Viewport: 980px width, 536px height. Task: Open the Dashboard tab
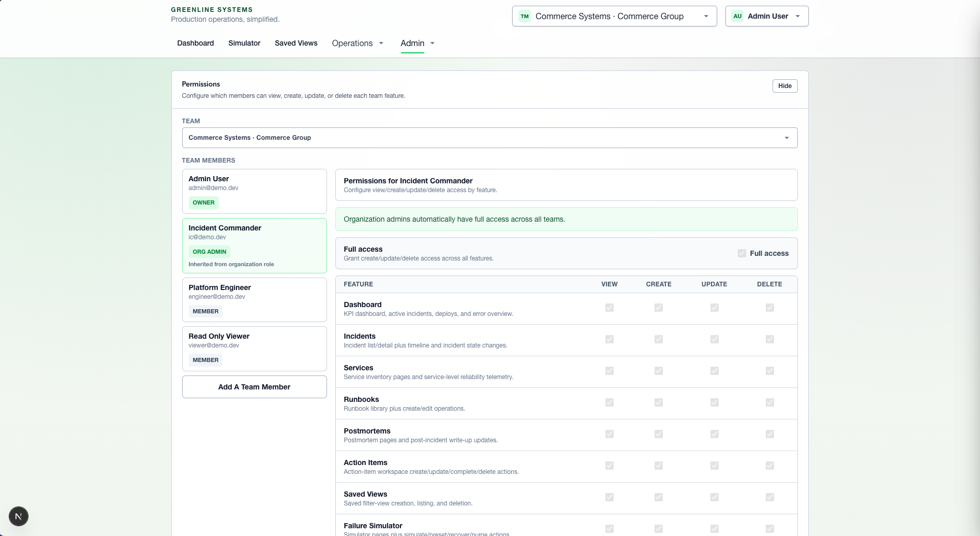pos(196,44)
